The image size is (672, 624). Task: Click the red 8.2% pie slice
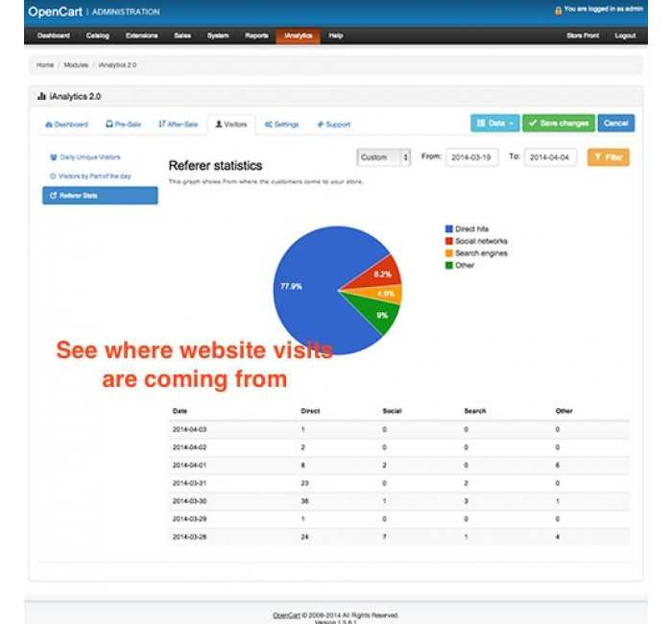379,275
